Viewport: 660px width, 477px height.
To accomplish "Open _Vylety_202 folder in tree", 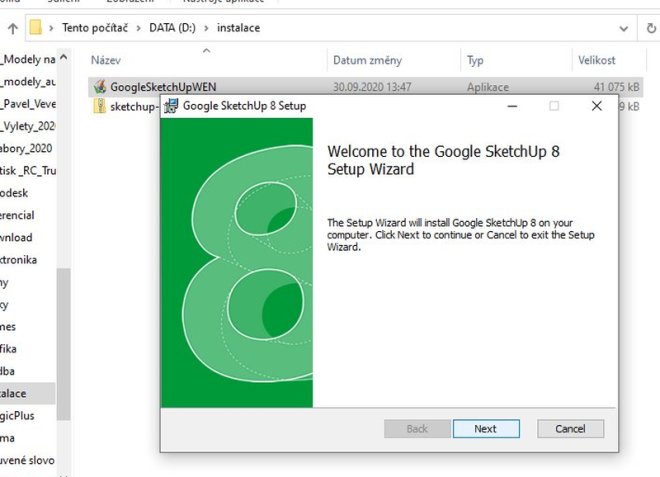I will (x=27, y=126).
